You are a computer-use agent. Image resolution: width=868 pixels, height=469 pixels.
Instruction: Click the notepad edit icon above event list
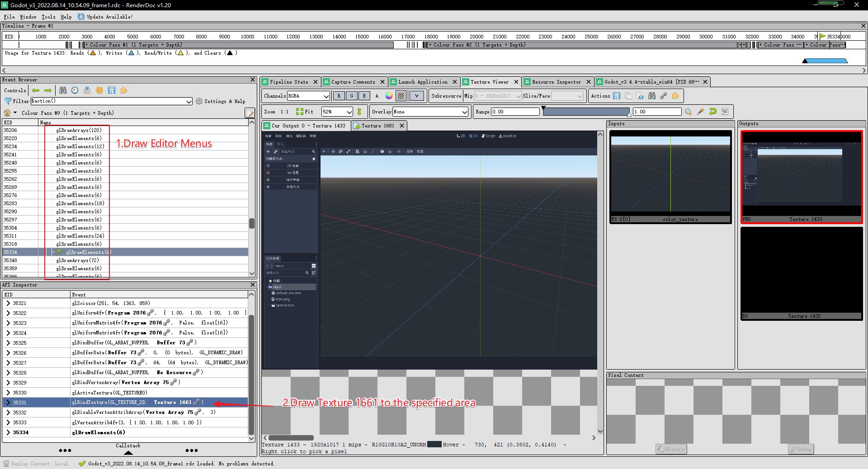coord(250,113)
